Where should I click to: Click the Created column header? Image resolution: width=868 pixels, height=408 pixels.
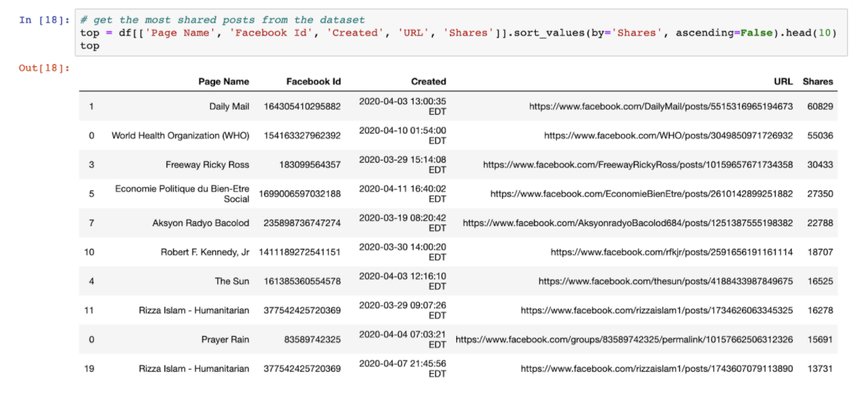pos(428,81)
